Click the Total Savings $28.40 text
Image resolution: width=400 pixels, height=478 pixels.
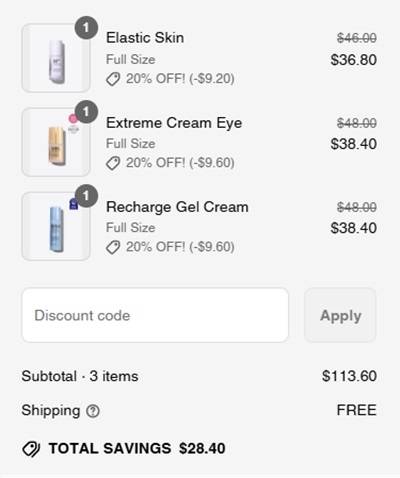coord(137,448)
